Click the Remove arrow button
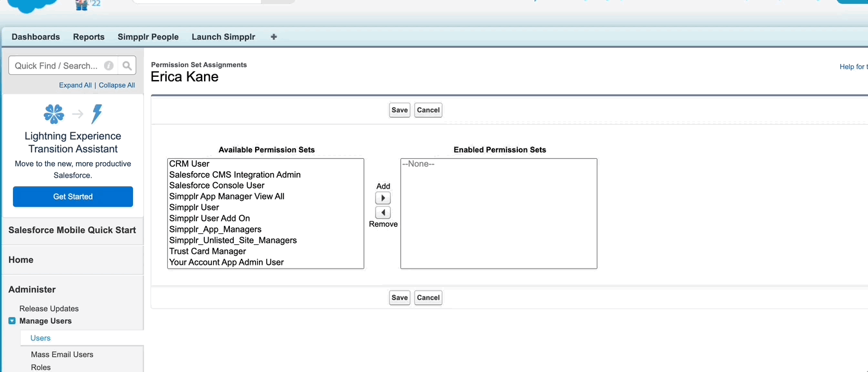Screen dimensions: 868x372 [x=383, y=212]
